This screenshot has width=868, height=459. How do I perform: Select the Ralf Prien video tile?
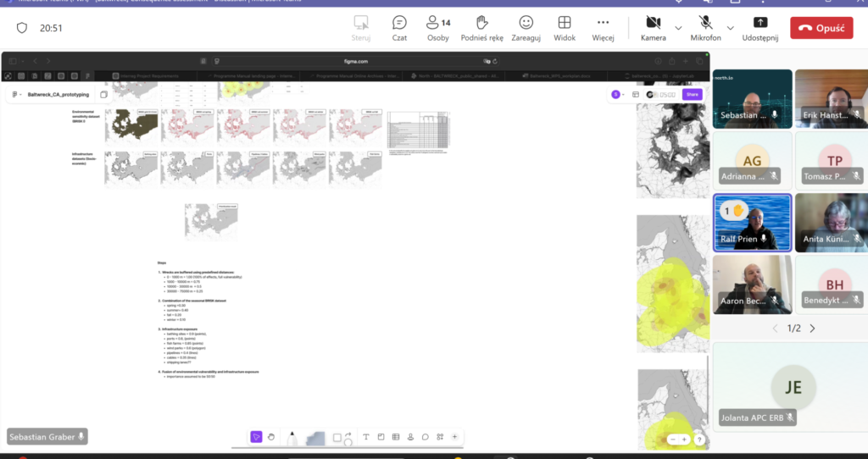pos(752,223)
